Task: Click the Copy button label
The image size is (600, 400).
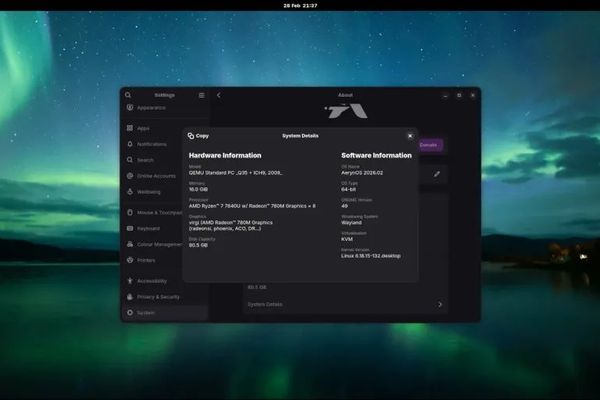Action: (x=202, y=136)
